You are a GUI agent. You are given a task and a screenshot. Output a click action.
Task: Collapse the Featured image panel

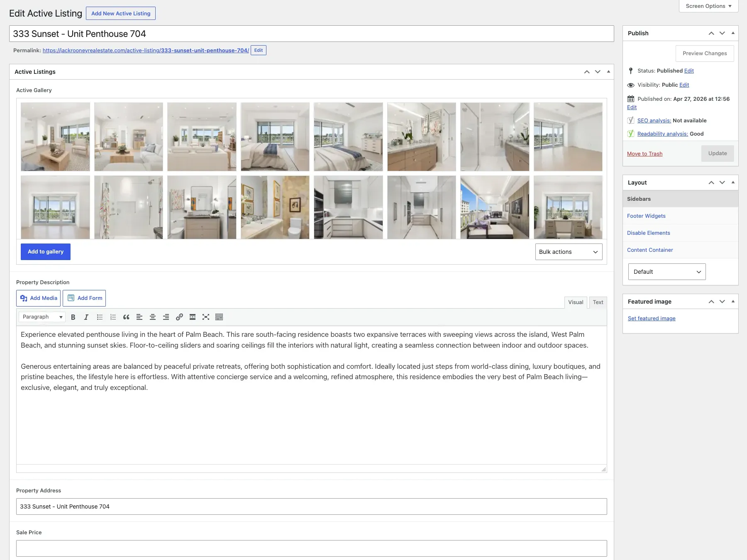pyautogui.click(x=733, y=302)
